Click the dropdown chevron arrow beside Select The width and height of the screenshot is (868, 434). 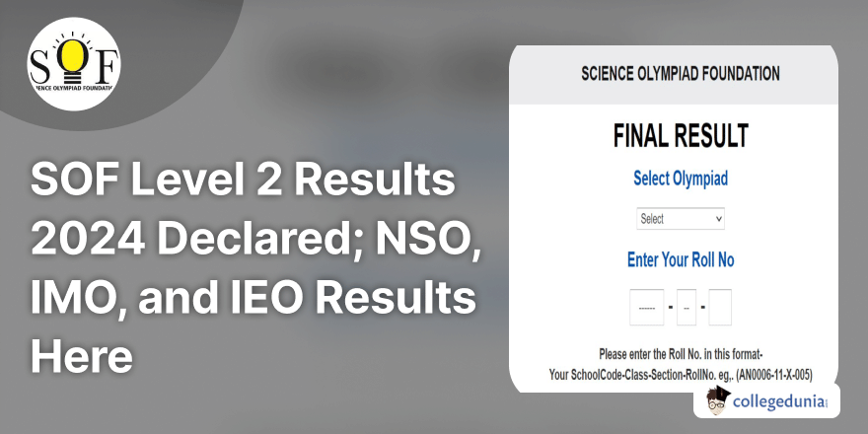tap(718, 218)
